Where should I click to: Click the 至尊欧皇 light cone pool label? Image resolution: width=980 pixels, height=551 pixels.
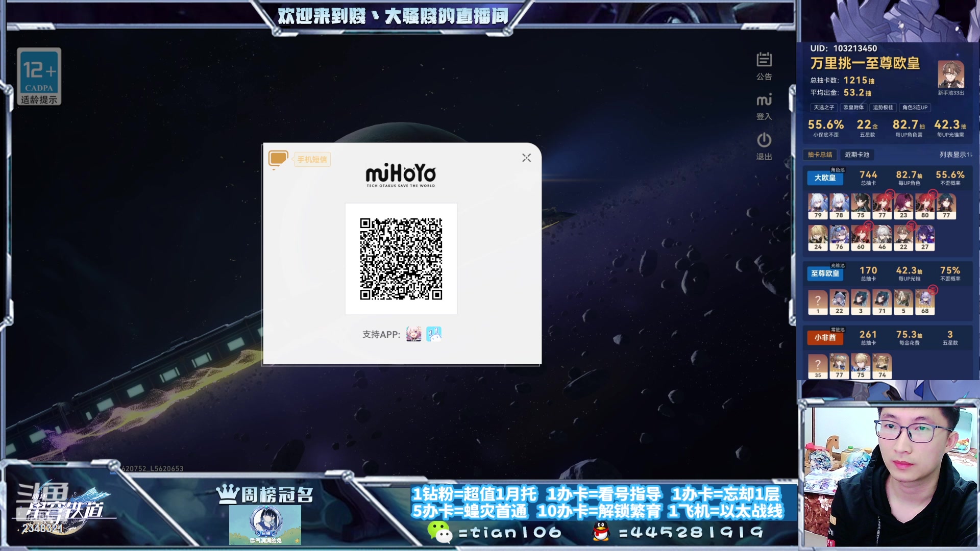click(x=825, y=273)
